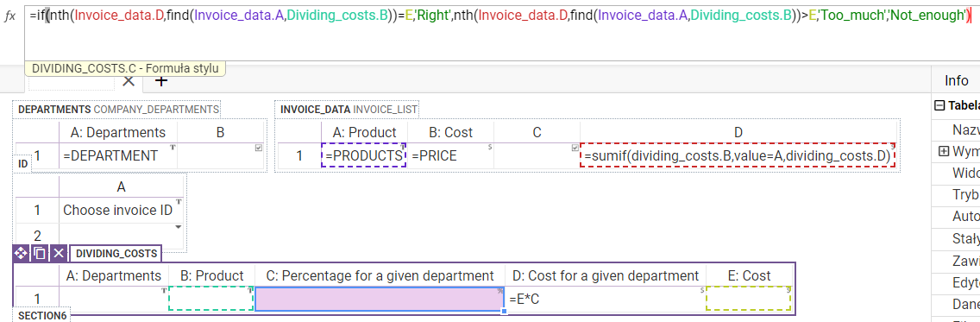Viewport: 980px width, 322px height.
Task: Close the current sheet tab with X
Action: 129,80
